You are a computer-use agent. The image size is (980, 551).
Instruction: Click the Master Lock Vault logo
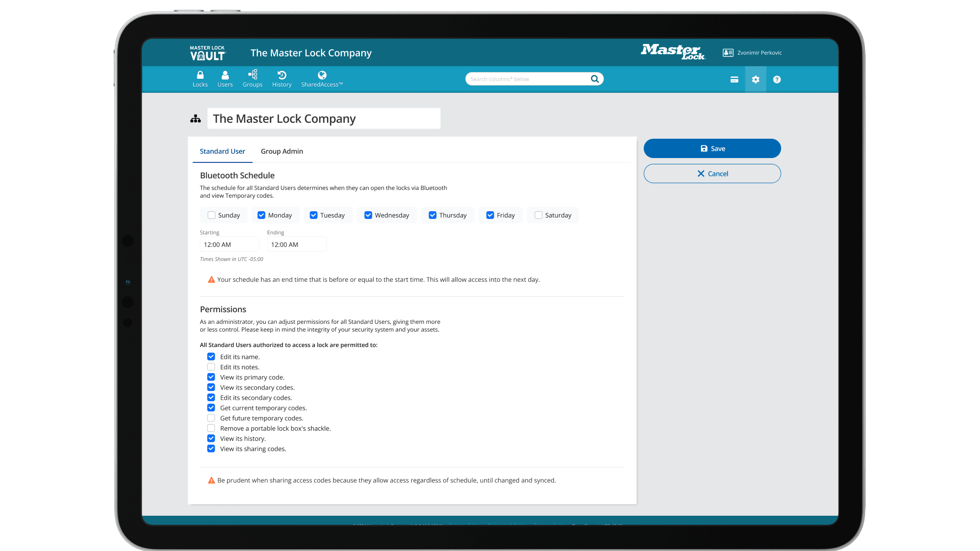208,53
